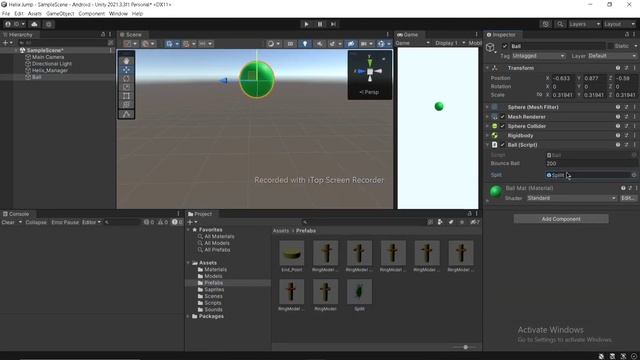Click the Pause button
The image size is (640, 360).
[320, 24]
